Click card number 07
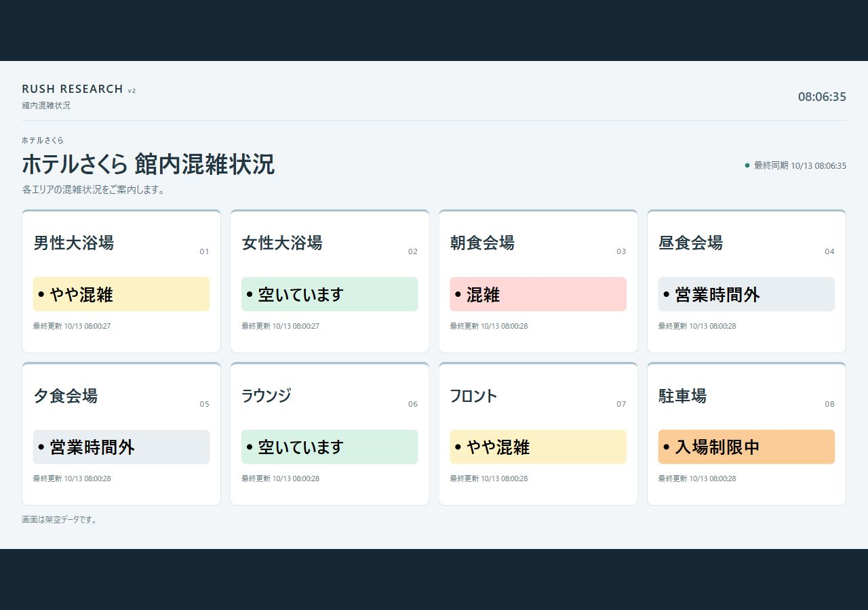This screenshot has width=868, height=610. coord(621,404)
